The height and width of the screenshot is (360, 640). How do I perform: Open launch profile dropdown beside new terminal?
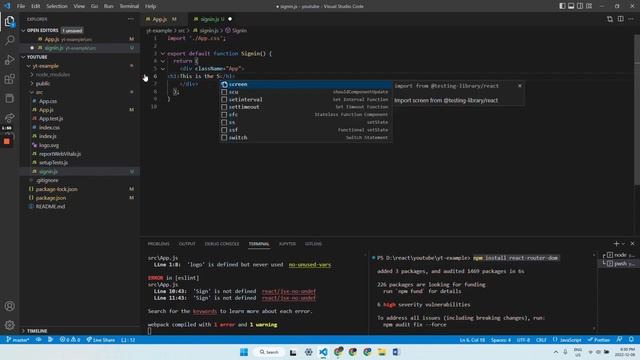pos(623,244)
